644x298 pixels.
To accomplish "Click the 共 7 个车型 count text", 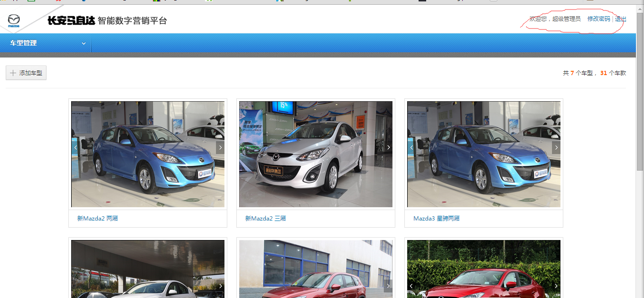I will [578, 73].
